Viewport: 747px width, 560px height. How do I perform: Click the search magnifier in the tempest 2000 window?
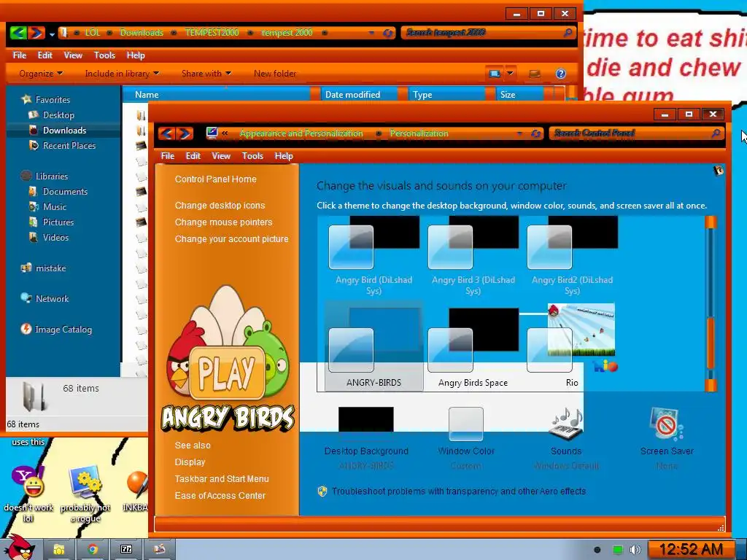point(568,32)
